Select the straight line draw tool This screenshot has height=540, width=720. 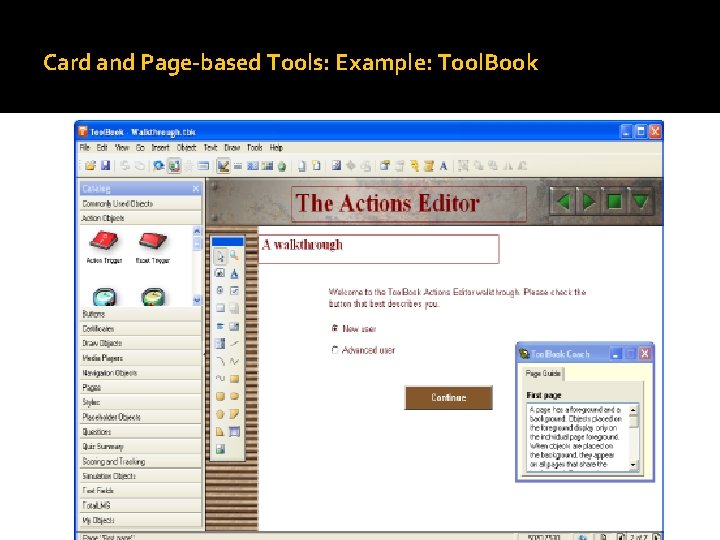coord(234,343)
